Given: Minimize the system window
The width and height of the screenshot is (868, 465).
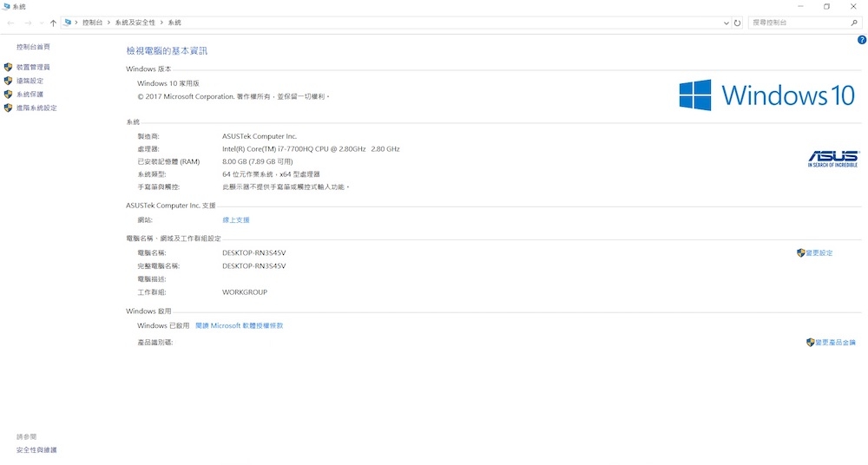Looking at the screenshot, I should [800, 7].
